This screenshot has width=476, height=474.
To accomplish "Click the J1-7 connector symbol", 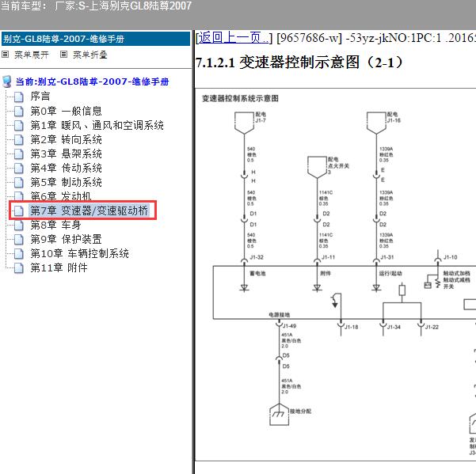I will coord(244,123).
